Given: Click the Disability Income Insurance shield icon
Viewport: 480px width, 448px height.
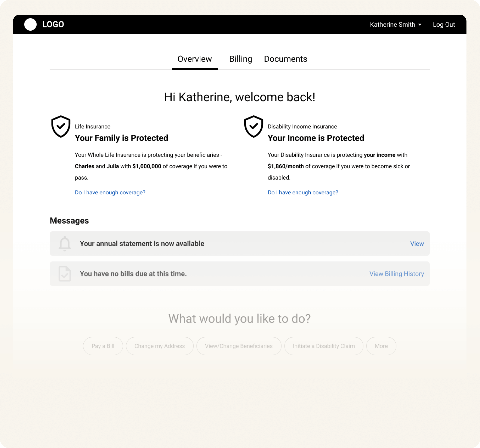Looking at the screenshot, I should point(254,126).
